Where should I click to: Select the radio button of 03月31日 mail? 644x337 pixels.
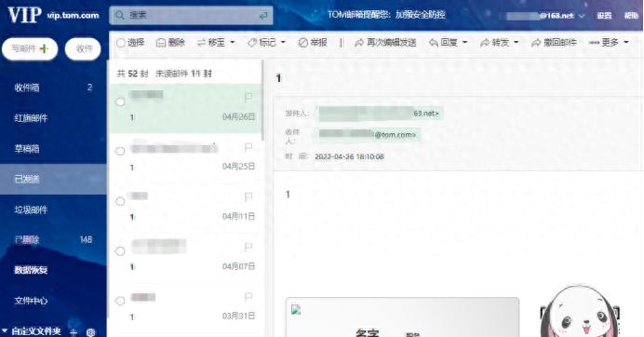click(x=120, y=302)
